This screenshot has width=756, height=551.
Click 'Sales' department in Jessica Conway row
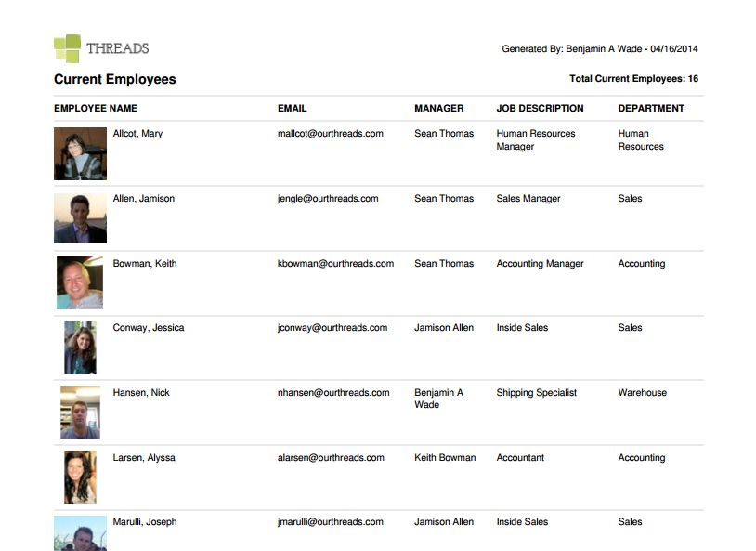(x=631, y=328)
